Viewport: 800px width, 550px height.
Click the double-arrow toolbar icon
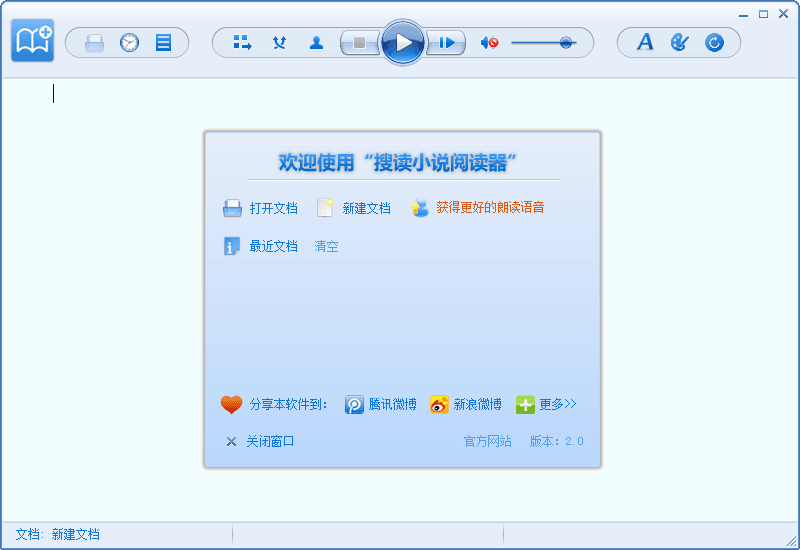click(x=279, y=42)
